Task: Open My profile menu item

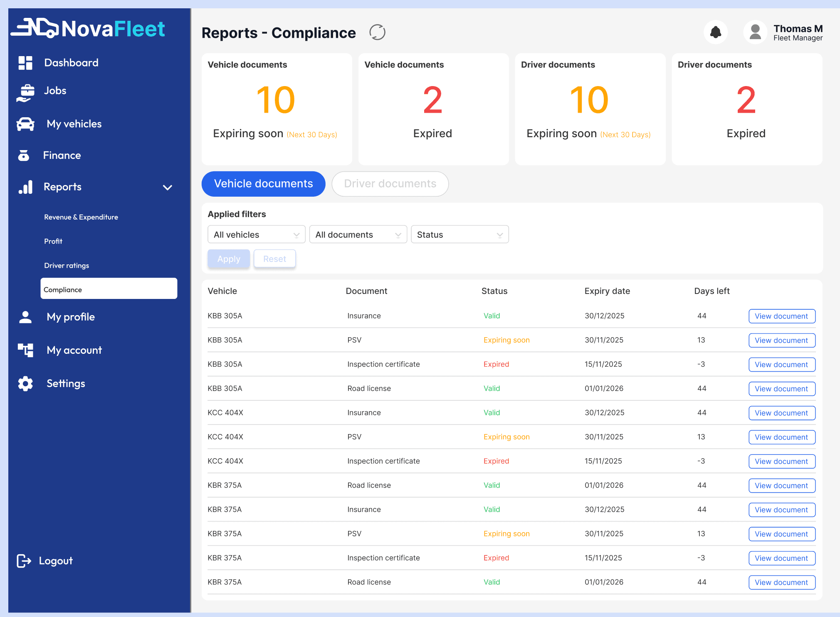Action: point(71,317)
